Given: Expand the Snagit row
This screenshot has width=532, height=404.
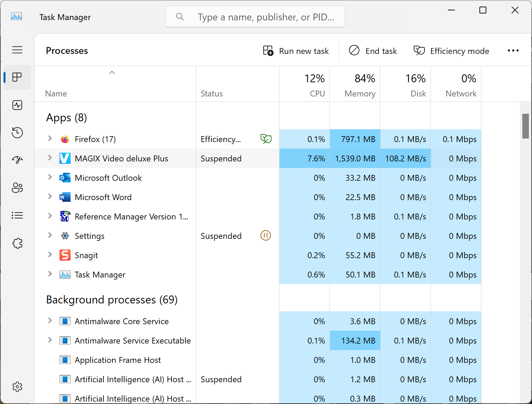Looking at the screenshot, I should coord(50,255).
